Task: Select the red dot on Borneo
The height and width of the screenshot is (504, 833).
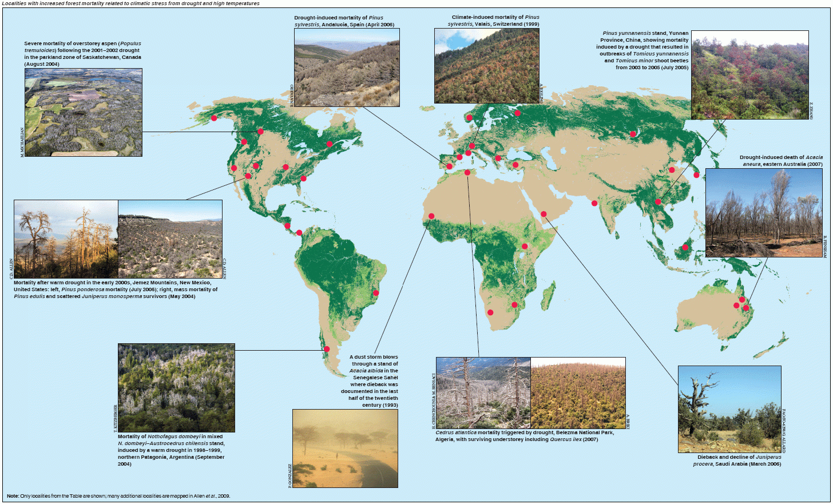Action: coord(685,248)
